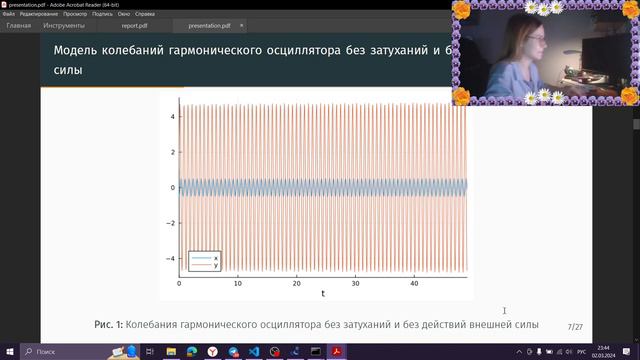
Task: Click the webcam overlay video
Action: (546, 53)
